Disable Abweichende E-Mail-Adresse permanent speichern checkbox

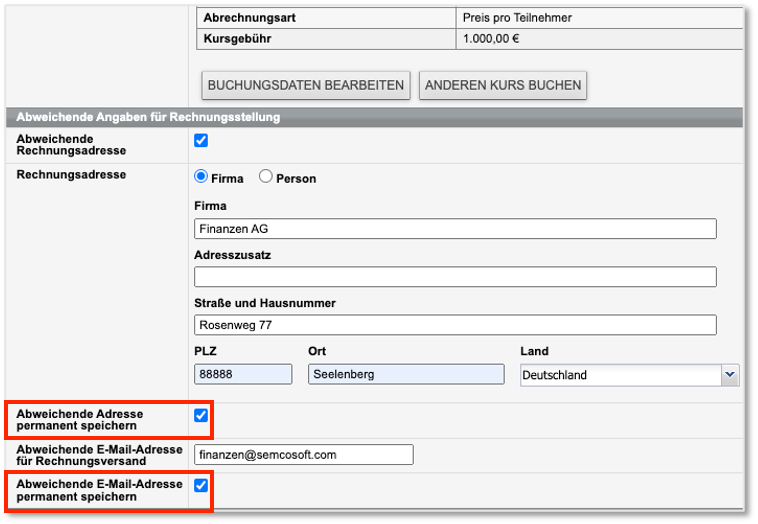[201, 485]
